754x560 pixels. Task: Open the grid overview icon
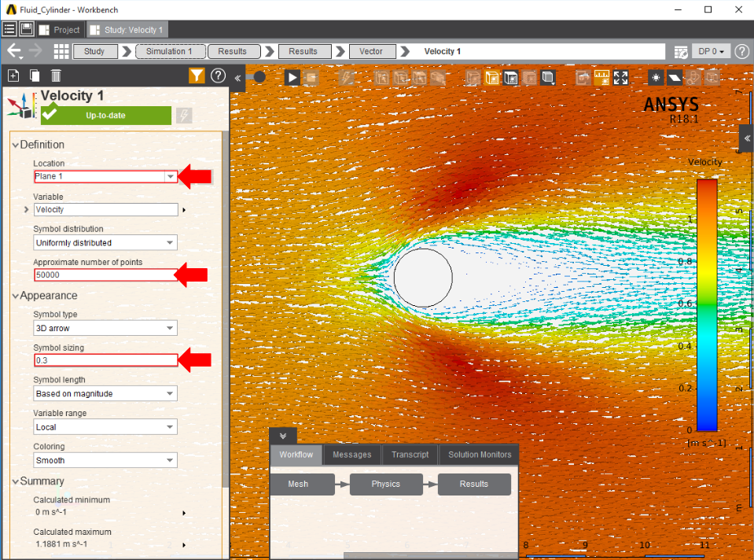point(61,51)
